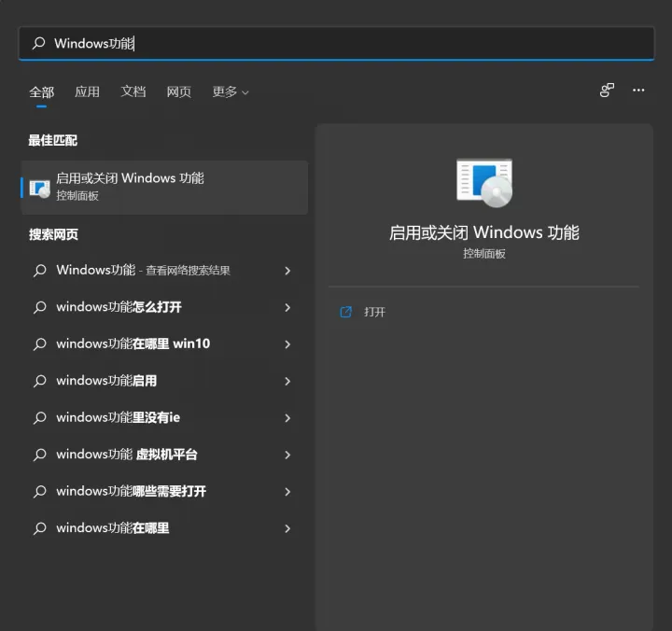The width and height of the screenshot is (672, 631).
Task: Click search icon beside "查看网络搜索结果"
Action: 40,271
